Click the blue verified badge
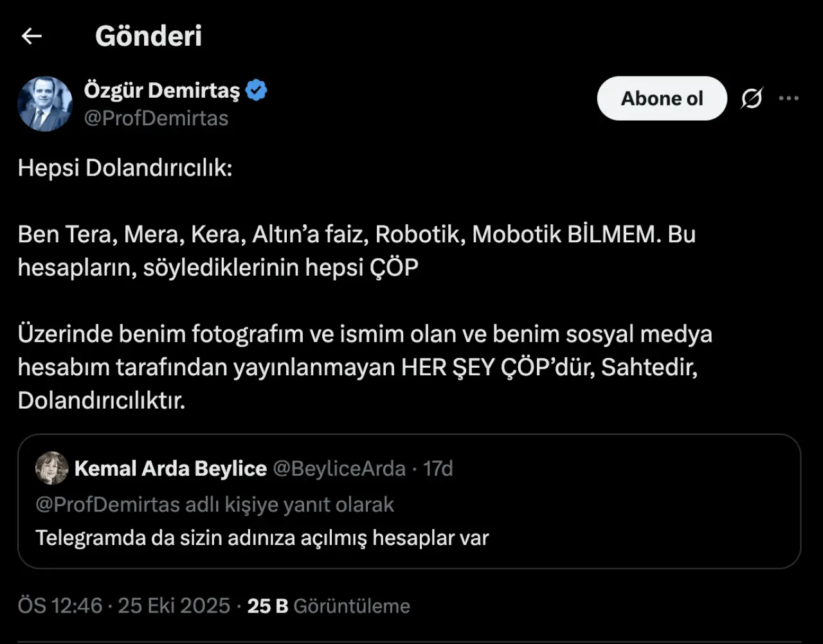This screenshot has width=823, height=644. click(x=257, y=90)
